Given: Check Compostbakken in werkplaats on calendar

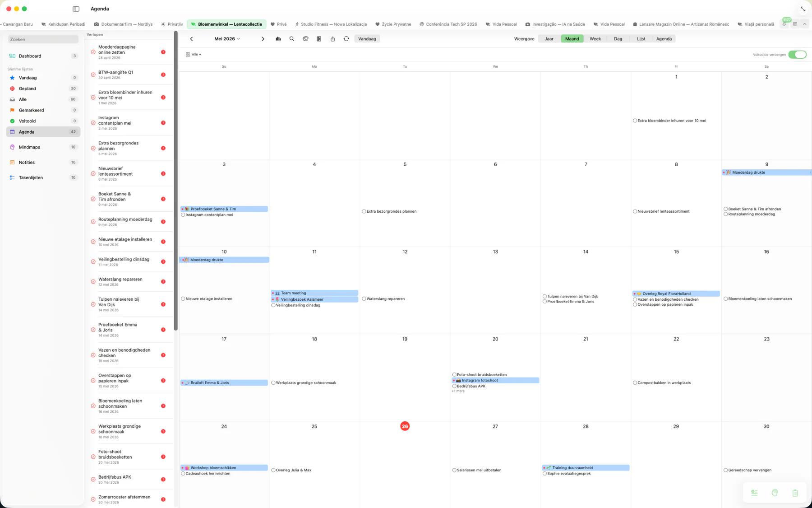Looking at the screenshot, I should (635, 383).
